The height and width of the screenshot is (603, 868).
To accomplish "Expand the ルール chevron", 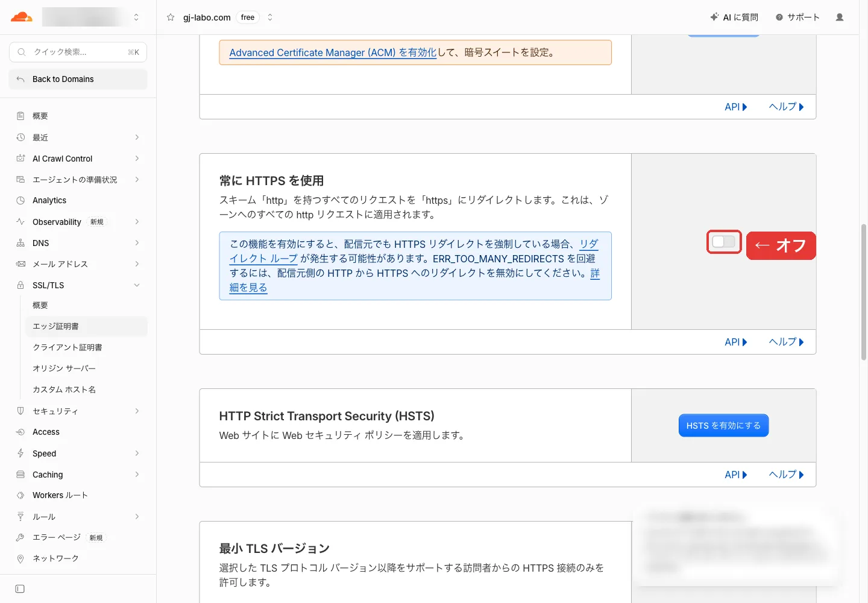I will [x=137, y=517].
